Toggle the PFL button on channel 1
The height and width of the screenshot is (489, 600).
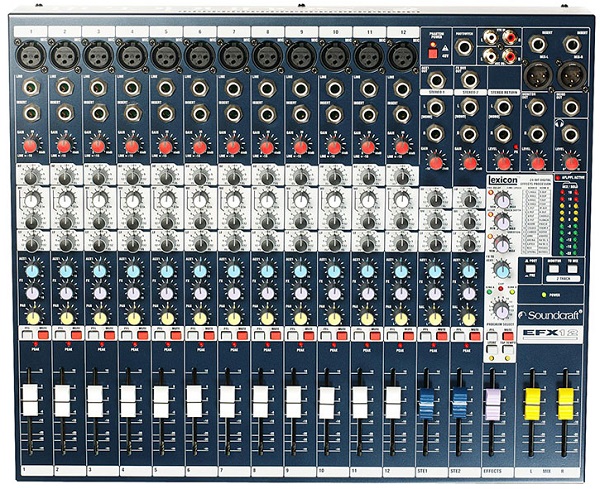click(x=26, y=336)
